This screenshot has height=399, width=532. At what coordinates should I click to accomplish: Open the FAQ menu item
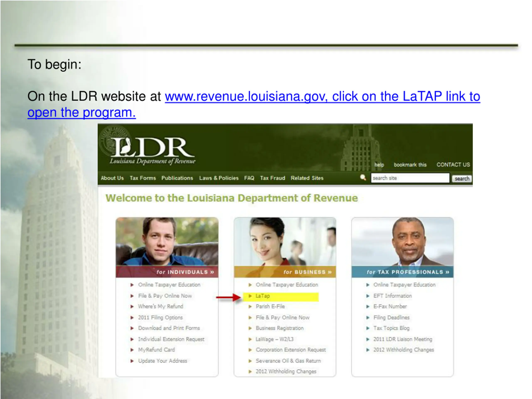[x=249, y=178]
